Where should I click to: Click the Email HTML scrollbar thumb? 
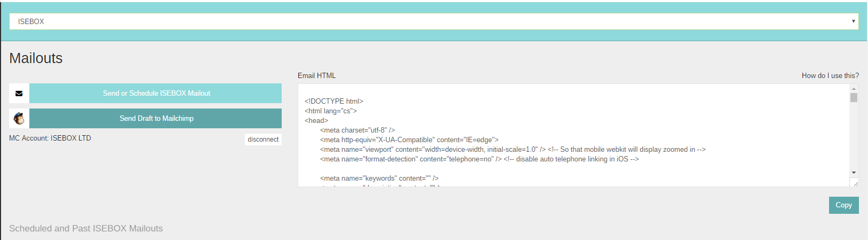854,97
